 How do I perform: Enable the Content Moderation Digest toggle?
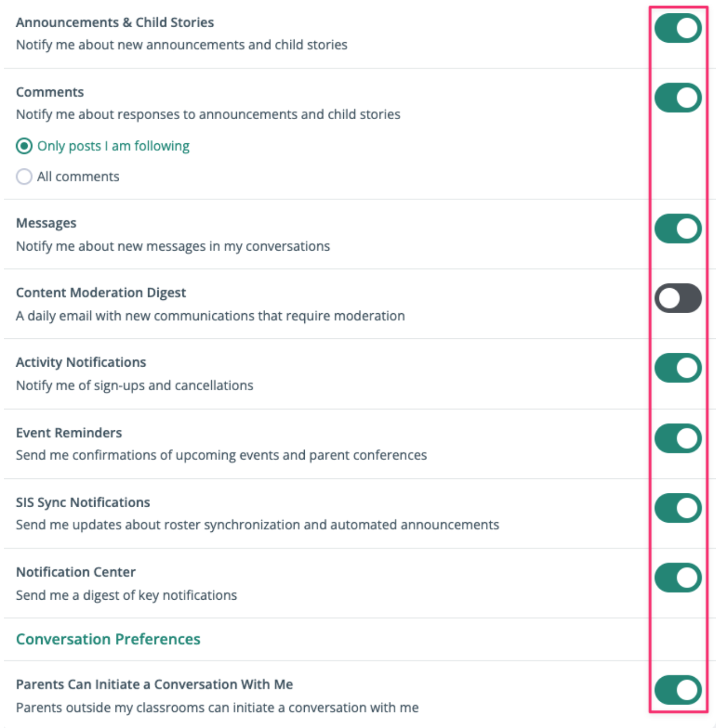677,298
